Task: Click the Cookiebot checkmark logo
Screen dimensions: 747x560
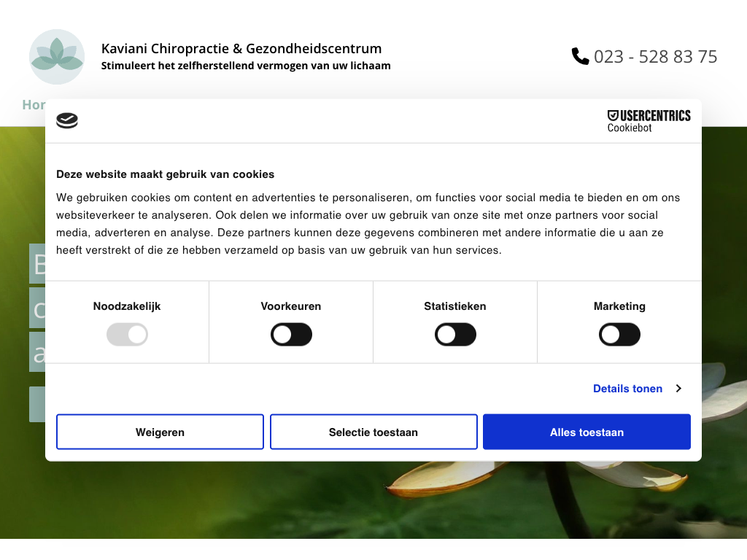Action: pos(67,121)
